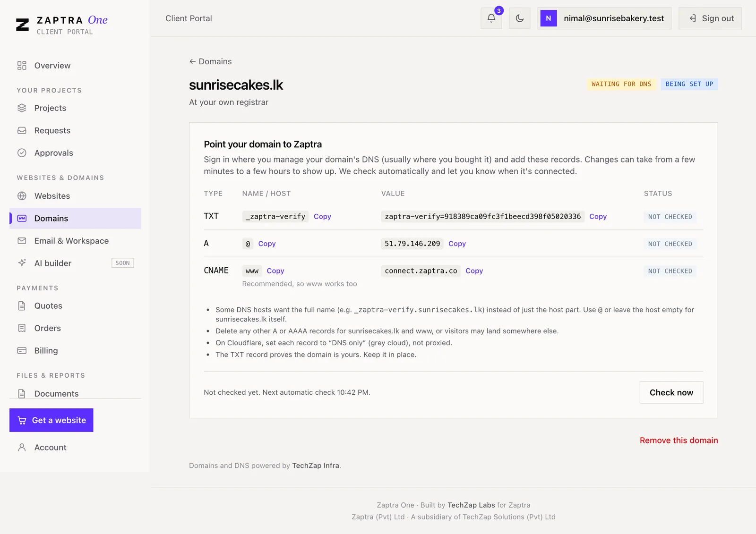Toggle dark mode moon icon
The image size is (756, 534).
coord(520,18)
